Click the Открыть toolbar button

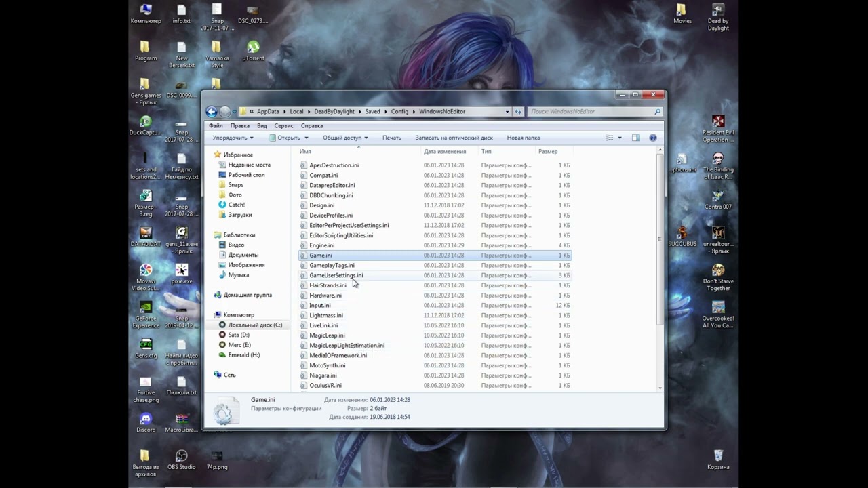click(285, 138)
